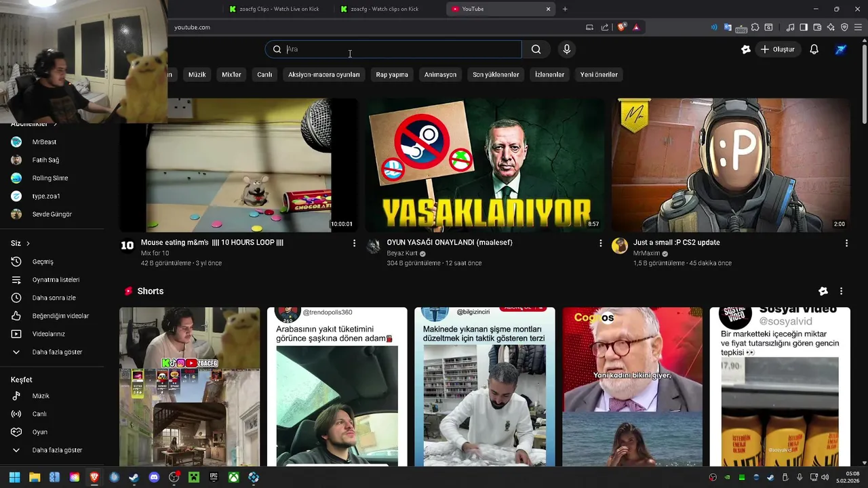Click the OYUN YASAĞI ONAYLANDI video title
Screen dimensions: 868x488
(450, 243)
